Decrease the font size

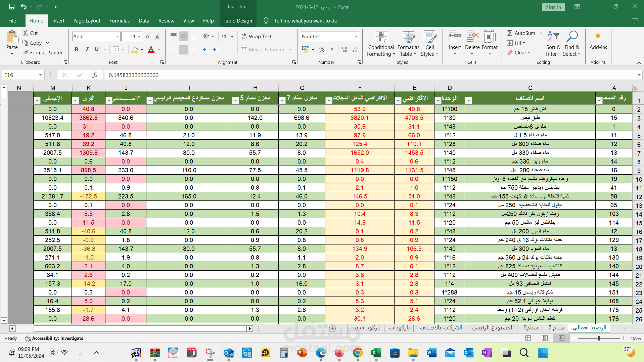click(157, 36)
